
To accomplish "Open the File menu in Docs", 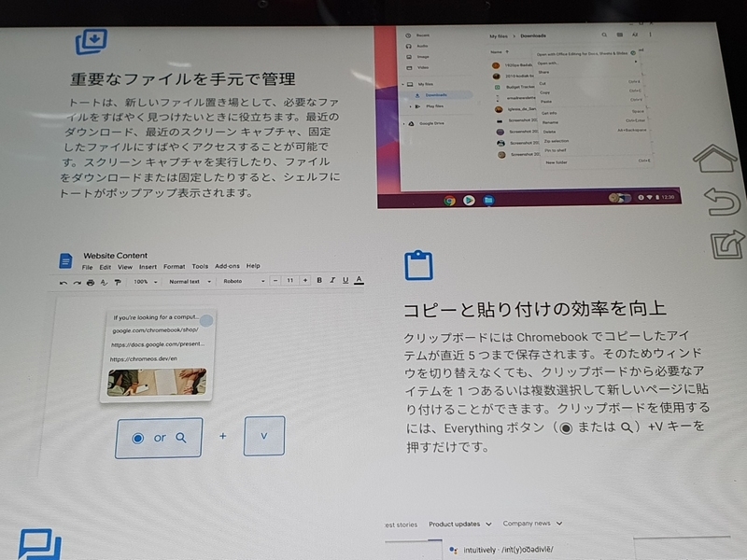I will [x=87, y=267].
